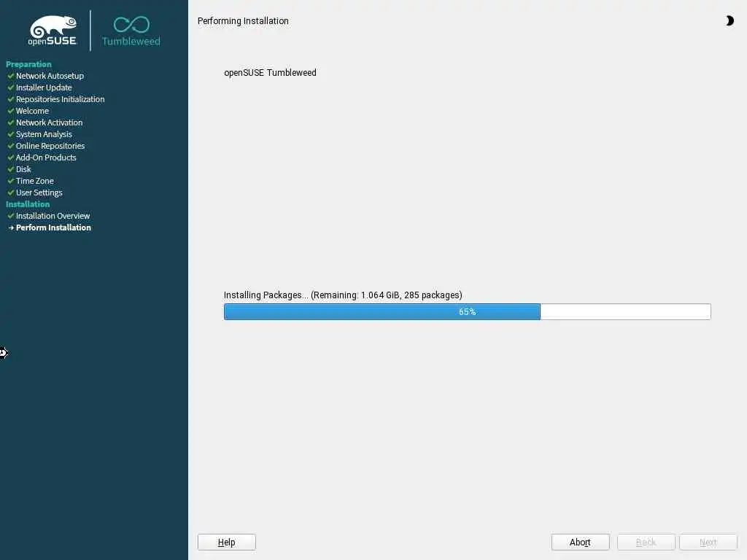Click the checkmark beside Installation Overview
Image resolution: width=747 pixels, height=560 pixels.
pos(10,215)
